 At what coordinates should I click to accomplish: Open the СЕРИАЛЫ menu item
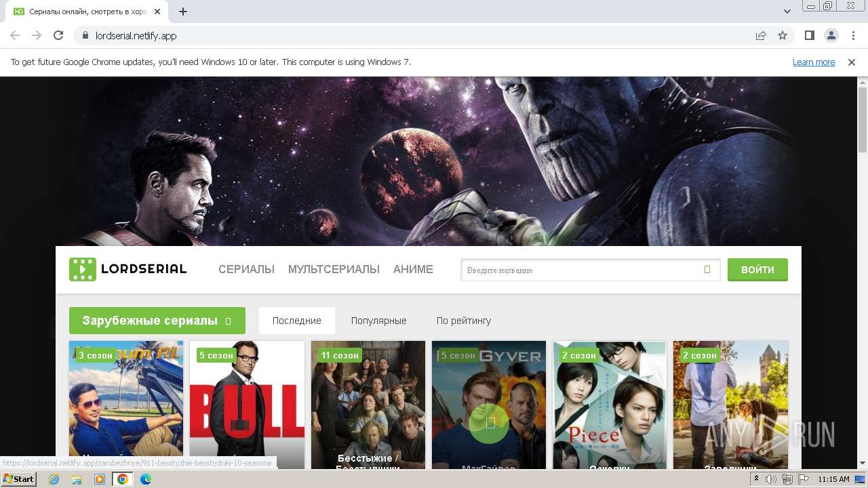coord(246,269)
